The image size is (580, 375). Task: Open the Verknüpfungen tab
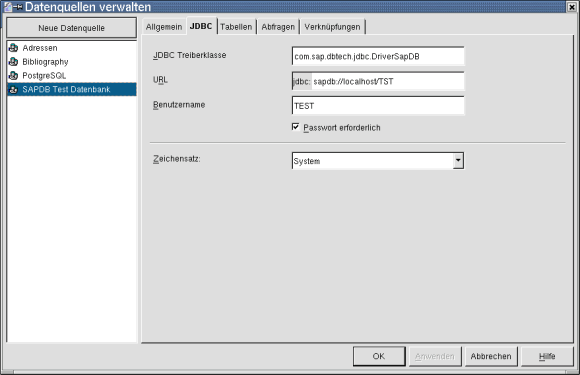tap(332, 27)
